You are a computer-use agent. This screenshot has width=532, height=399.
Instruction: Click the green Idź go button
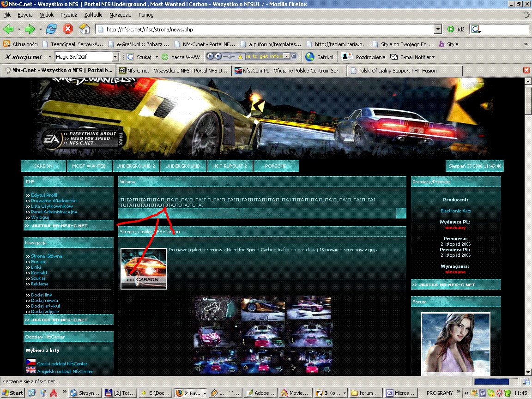(x=456, y=29)
